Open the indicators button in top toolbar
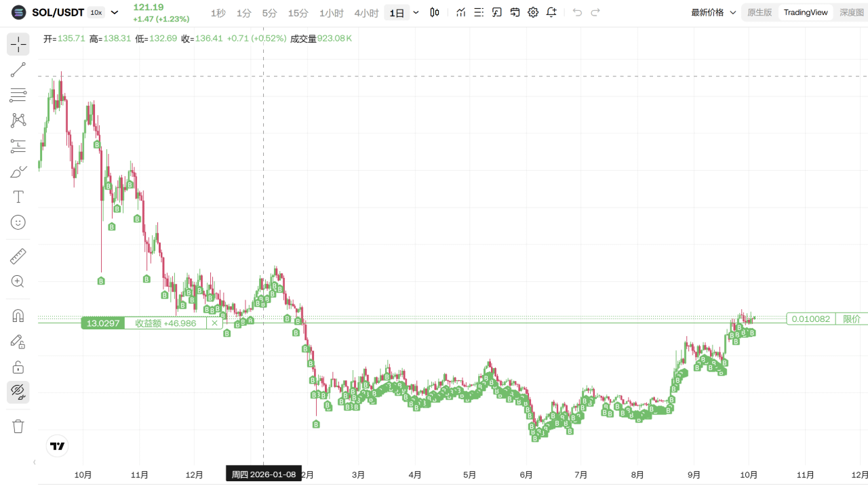The image size is (868, 488). pos(461,12)
